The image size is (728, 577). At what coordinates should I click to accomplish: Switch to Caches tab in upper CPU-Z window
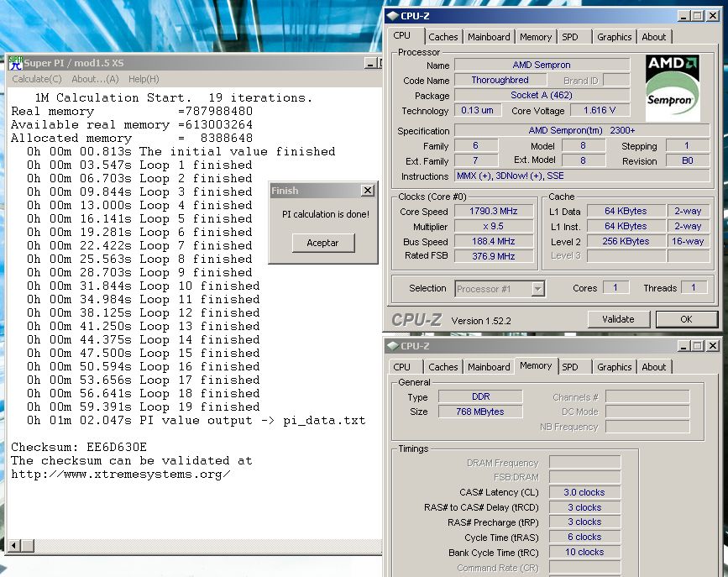[x=443, y=37]
